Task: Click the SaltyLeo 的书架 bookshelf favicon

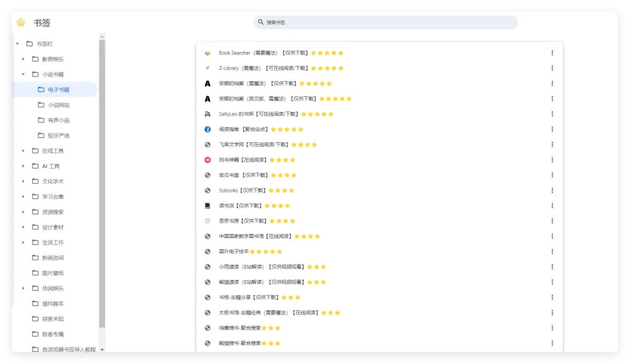Action: (x=207, y=114)
